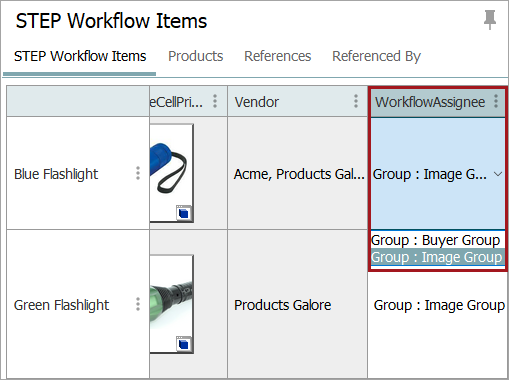
Task: Select the Blue Flashlight row title
Action: [x=56, y=174]
